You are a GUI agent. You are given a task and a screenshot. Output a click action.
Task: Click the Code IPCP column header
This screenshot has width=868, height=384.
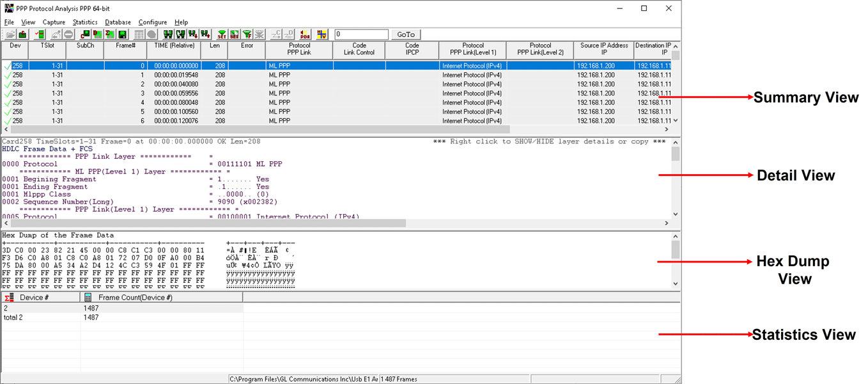412,51
